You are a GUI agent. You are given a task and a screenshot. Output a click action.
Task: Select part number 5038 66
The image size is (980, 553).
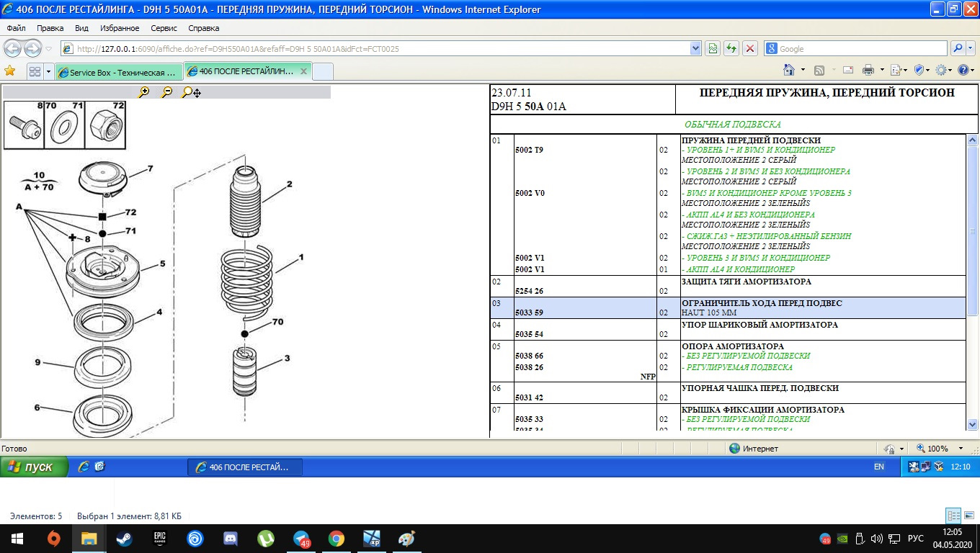tap(530, 356)
